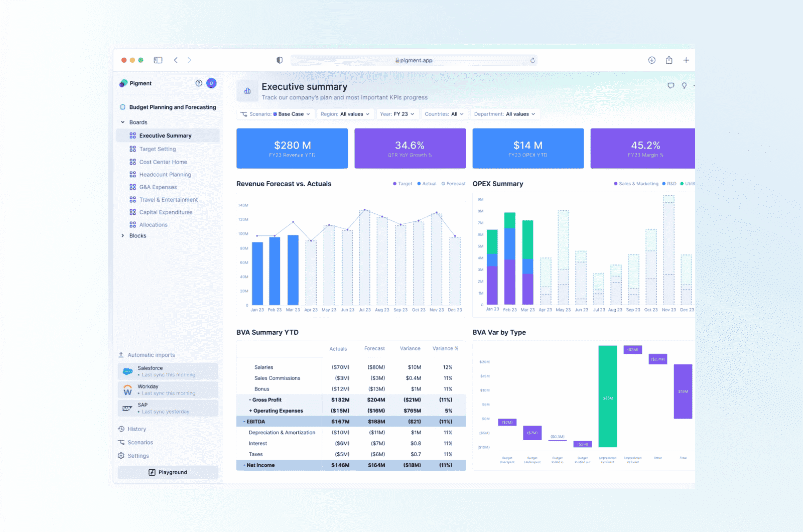Image resolution: width=803 pixels, height=532 pixels.
Task: Switch to the Capital Expenditures board
Action: pos(166,212)
